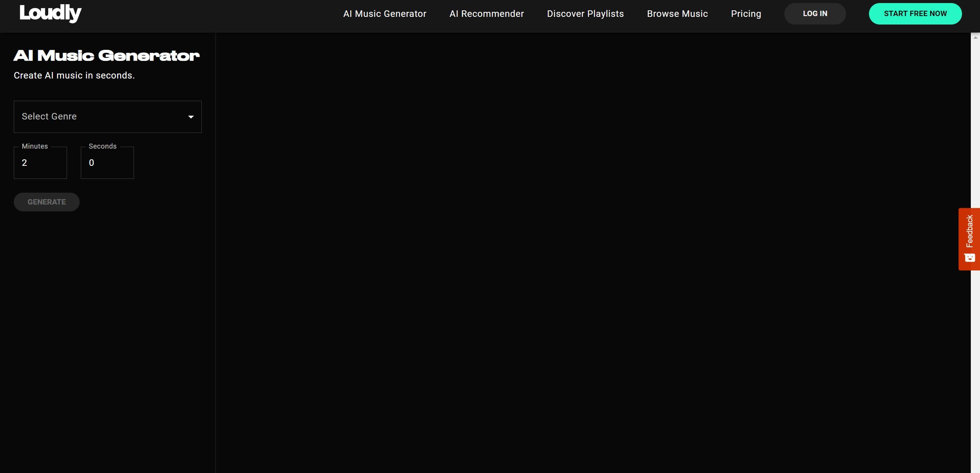Open AI Music Generator in the navigation bar
Screen dimensions: 980x473
pos(384,14)
